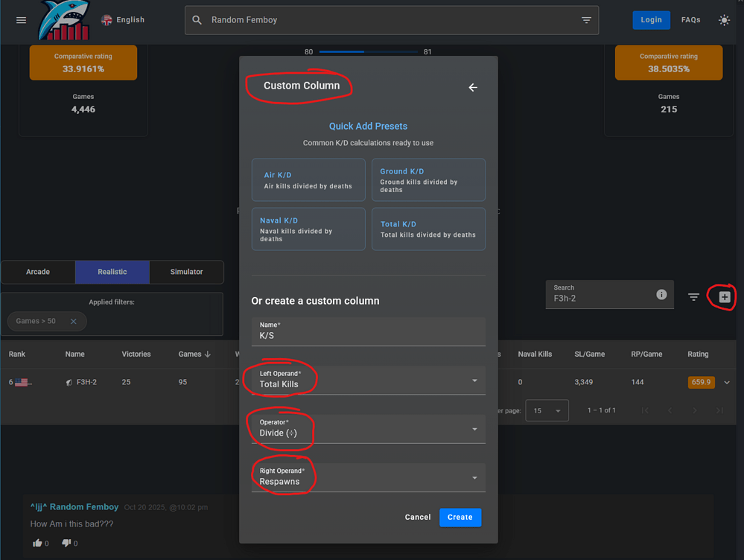Open the Operator Divide dropdown
Screen dimensions: 744x560
368,429
